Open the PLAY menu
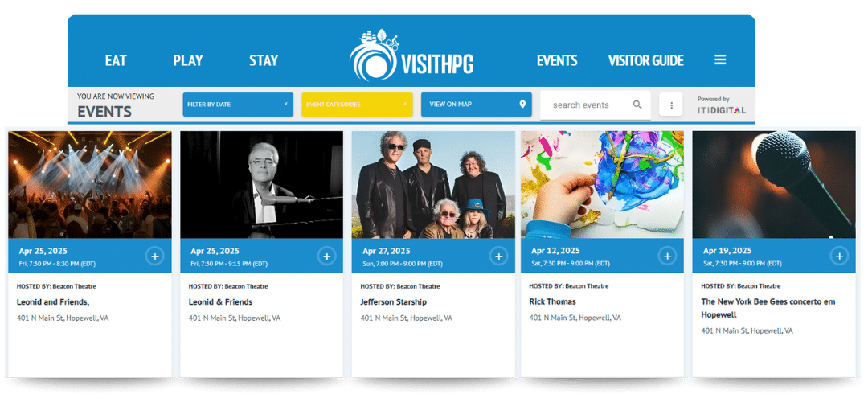Image resolution: width=868 pixels, height=402 pixels. (x=187, y=60)
